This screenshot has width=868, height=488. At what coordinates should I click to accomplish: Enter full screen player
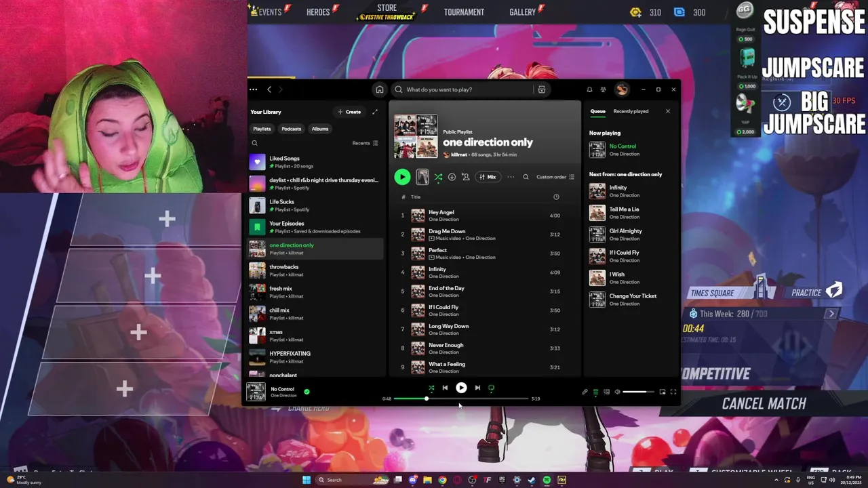pyautogui.click(x=673, y=392)
